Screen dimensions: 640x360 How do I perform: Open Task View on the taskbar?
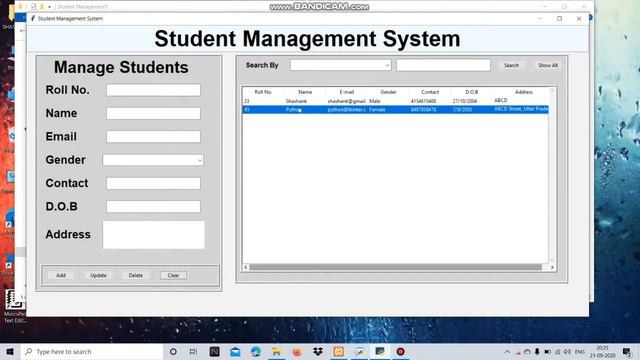click(x=193, y=351)
